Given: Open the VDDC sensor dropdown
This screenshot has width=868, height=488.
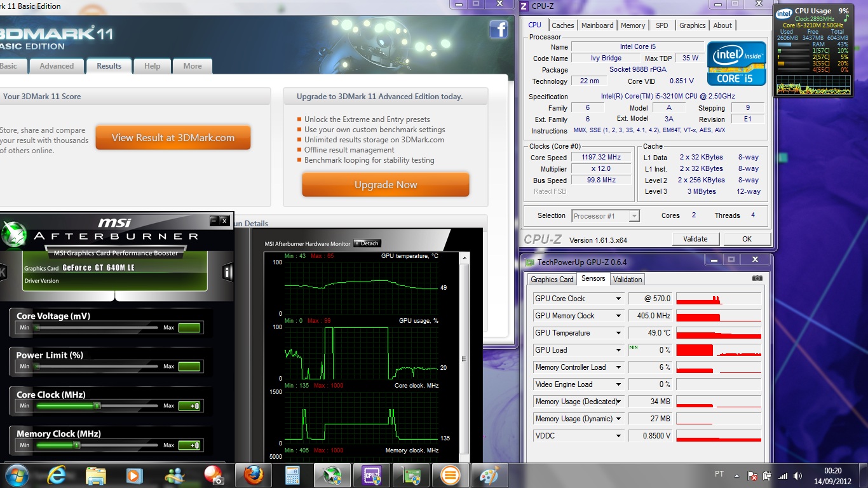Looking at the screenshot, I should 618,436.
